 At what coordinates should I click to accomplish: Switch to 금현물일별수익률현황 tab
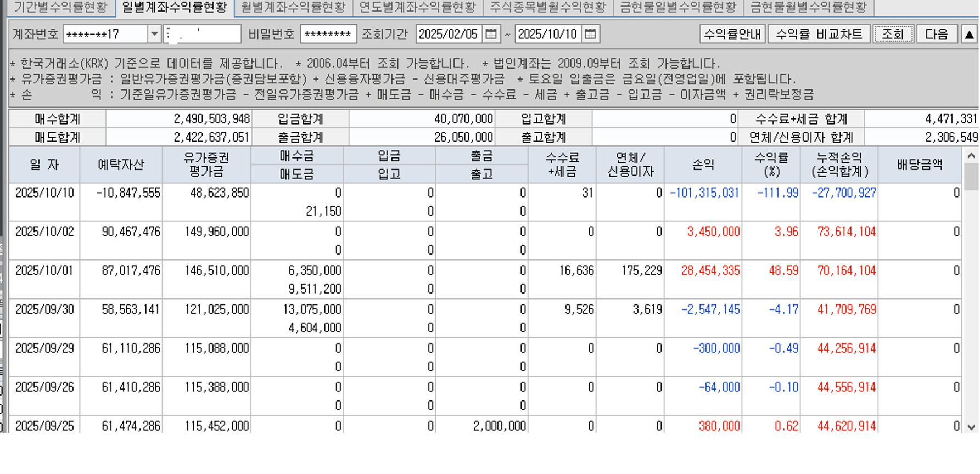[678, 7]
